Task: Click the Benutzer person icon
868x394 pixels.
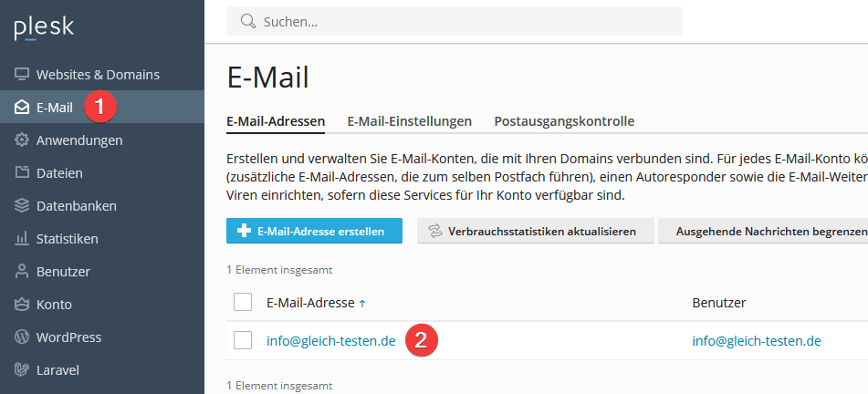Action: point(22,272)
